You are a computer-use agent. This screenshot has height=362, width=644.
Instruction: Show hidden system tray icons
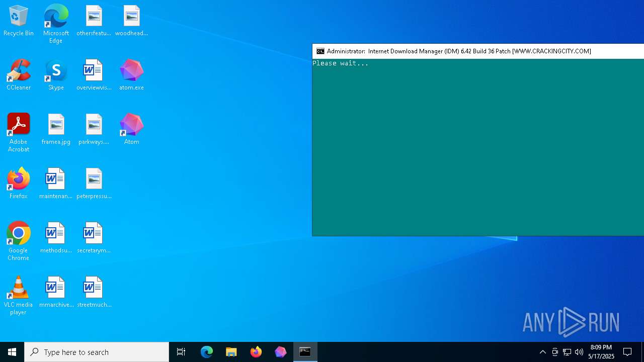tap(543, 352)
